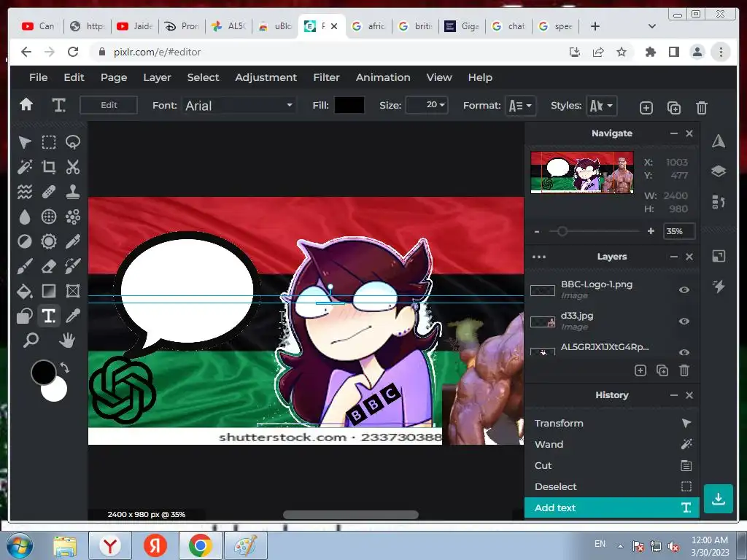Screen dimensions: 747x560
Task: Toggle visibility of AL5GRJX1JXtG4Rp layer
Action: [684, 352]
